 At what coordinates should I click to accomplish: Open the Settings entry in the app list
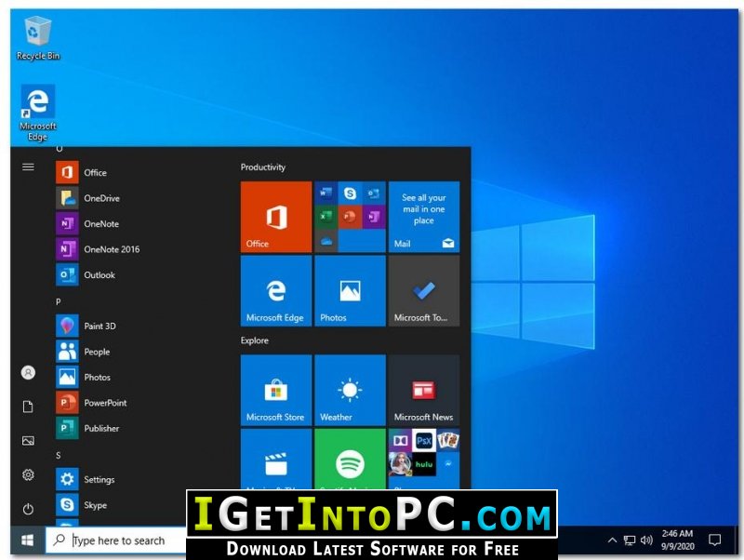click(x=138, y=479)
